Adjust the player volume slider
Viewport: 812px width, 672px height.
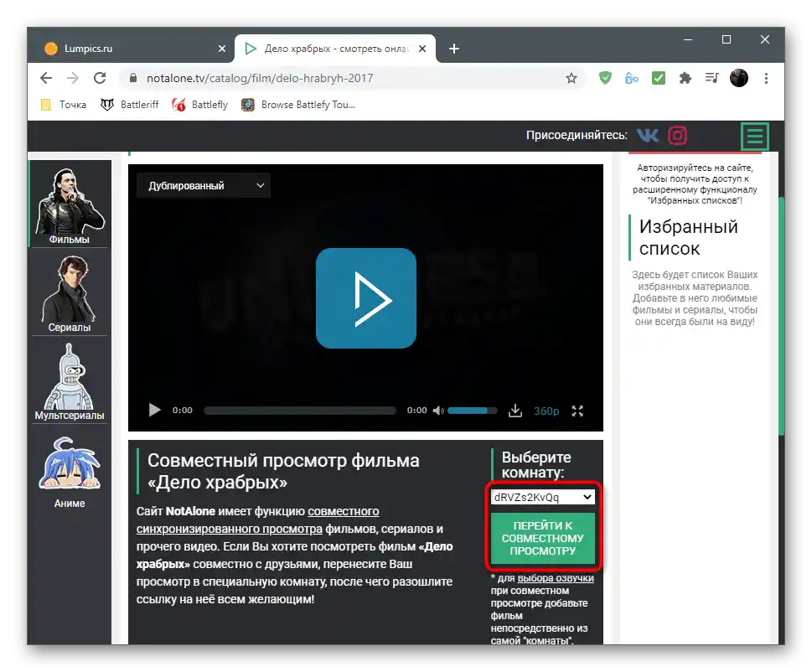coord(473,411)
